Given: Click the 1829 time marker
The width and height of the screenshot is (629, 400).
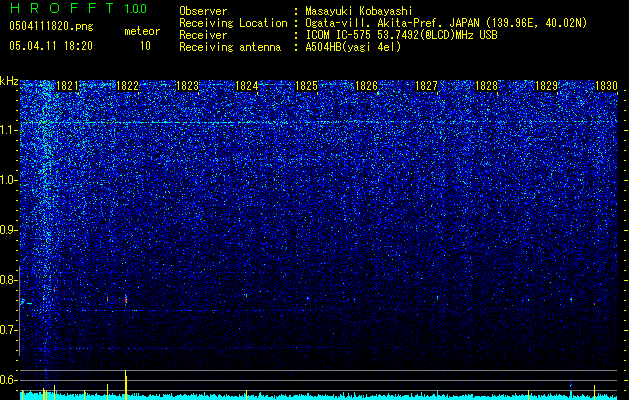Looking at the screenshot, I should 546,85.
